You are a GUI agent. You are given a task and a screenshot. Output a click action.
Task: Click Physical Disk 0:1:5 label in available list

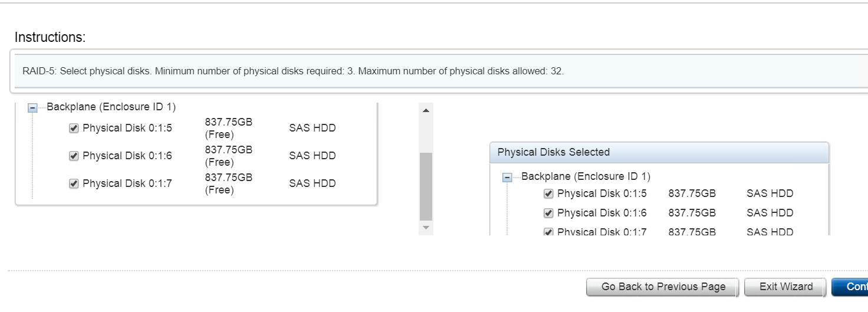[x=127, y=129]
